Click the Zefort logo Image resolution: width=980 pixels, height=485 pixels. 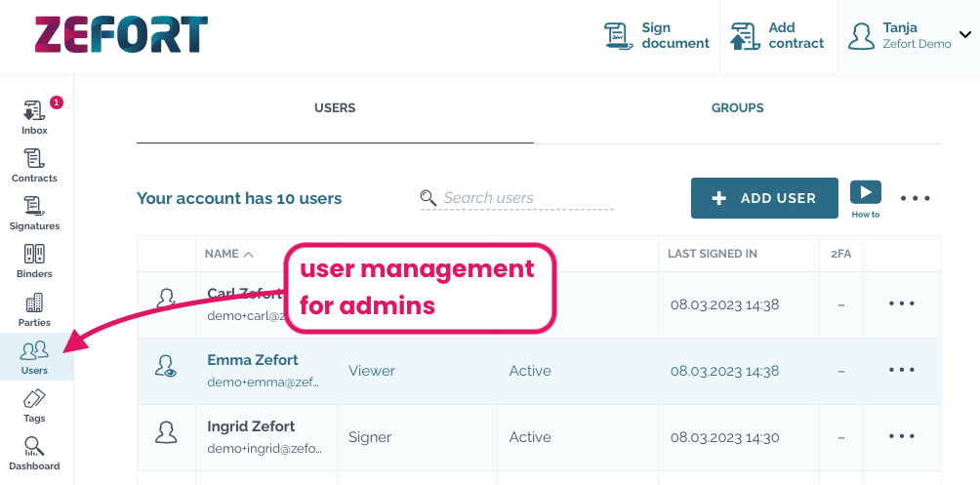pos(121,34)
